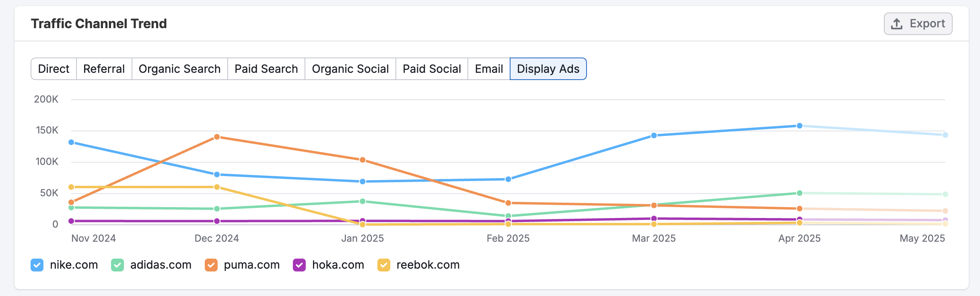980x296 pixels.
Task: Open the Email channel tab
Action: point(489,69)
